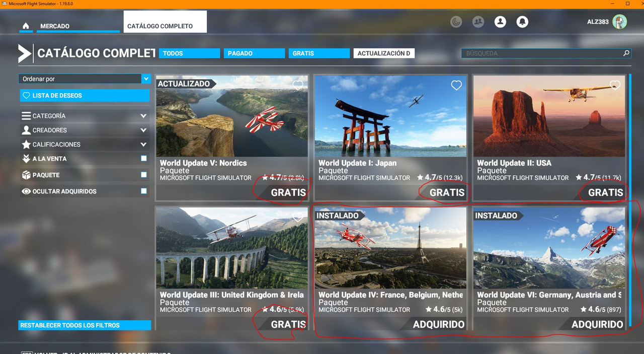Add World Update II: USA to wishlist
Image resolution: width=644 pixels, height=354 pixels.
point(615,86)
